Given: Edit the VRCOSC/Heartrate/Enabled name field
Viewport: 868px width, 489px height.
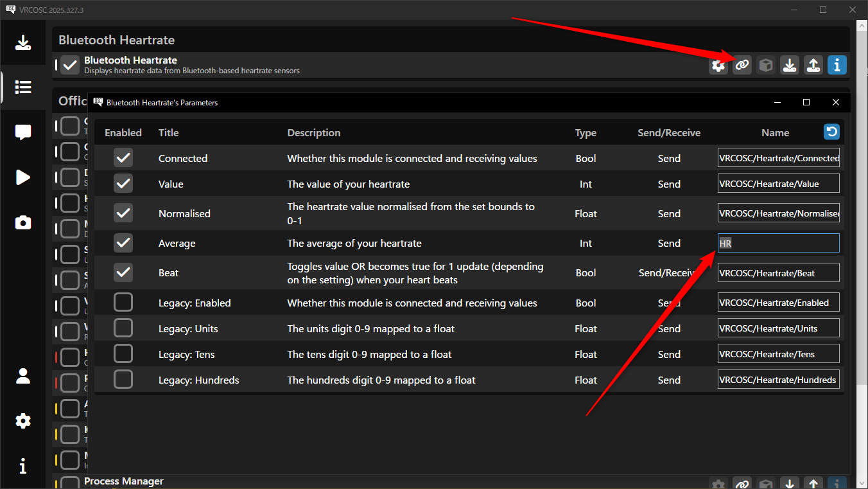Looking at the screenshot, I should pos(778,302).
